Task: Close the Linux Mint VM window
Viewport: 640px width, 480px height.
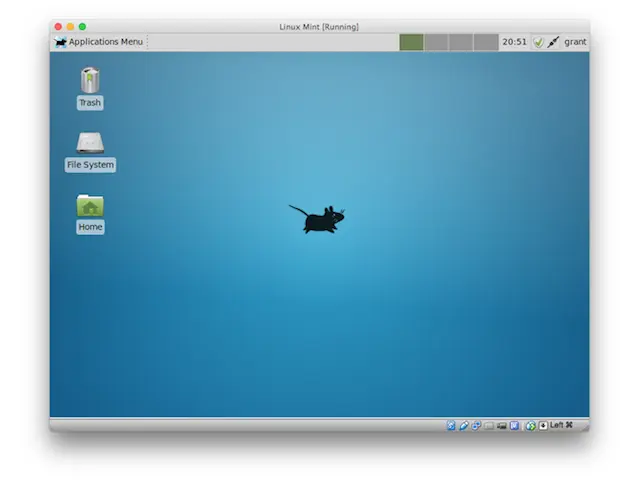Action: 58,27
